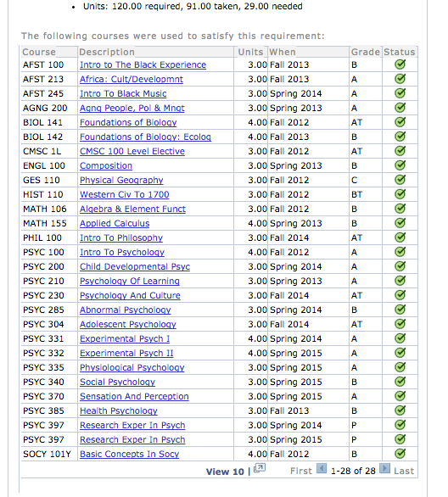The height and width of the screenshot is (497, 448).
Task: Click the popup-window icon beside View 10
Action: [260, 468]
